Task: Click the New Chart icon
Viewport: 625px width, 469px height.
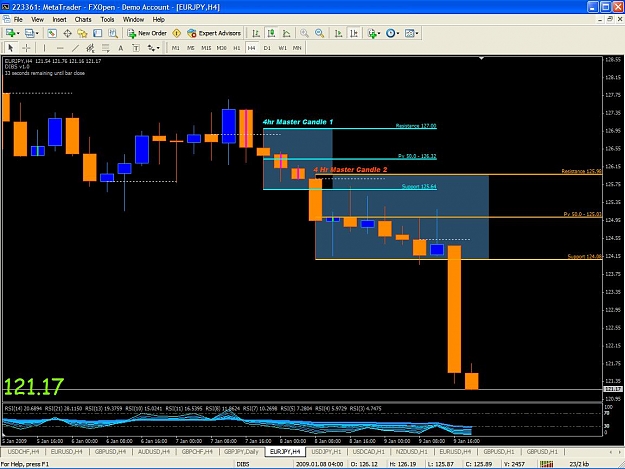Action: point(10,33)
